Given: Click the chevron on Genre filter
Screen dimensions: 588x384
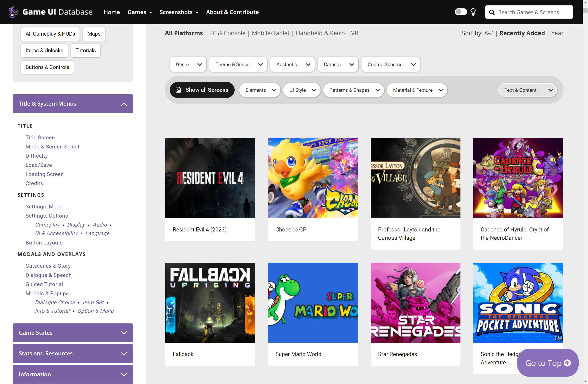Looking at the screenshot, I should pyautogui.click(x=200, y=64).
